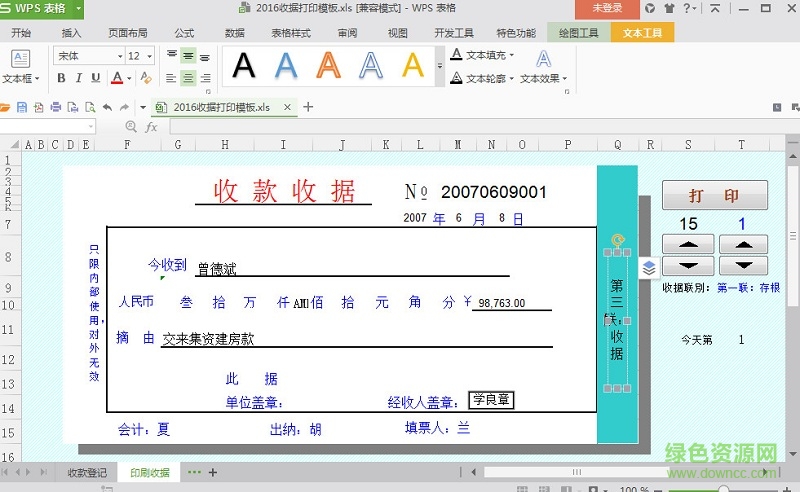The height and width of the screenshot is (492, 800).
Task: Click the fx insert function icon
Action: tap(151, 127)
